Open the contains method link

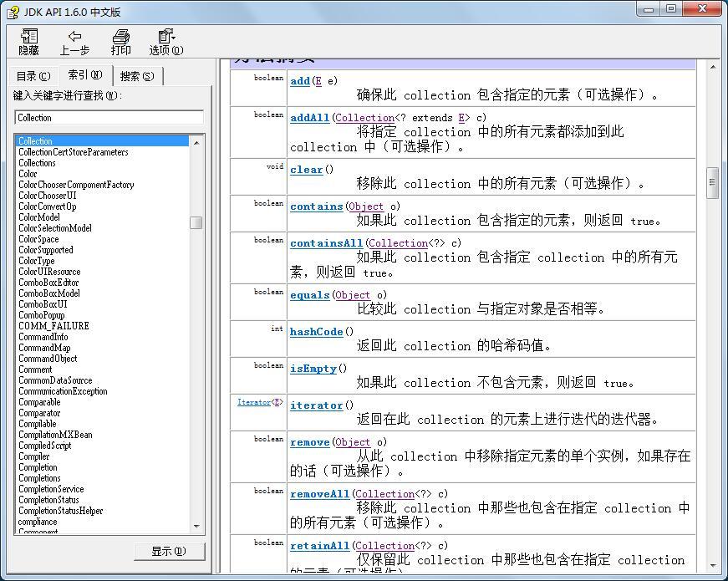pyautogui.click(x=317, y=206)
